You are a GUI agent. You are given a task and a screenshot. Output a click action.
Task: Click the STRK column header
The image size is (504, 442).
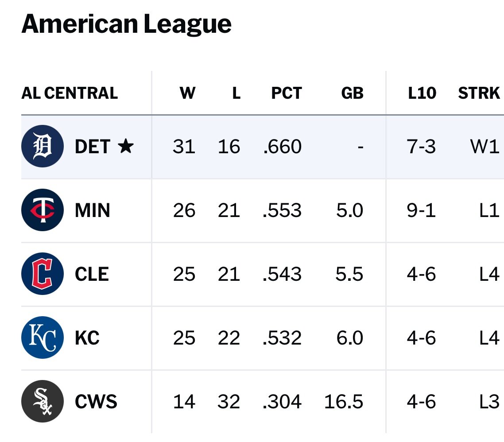(x=479, y=93)
